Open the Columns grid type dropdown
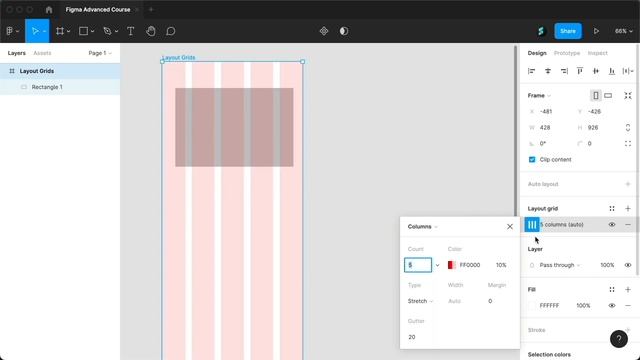Viewport: 640px width, 360px height. pyautogui.click(x=422, y=227)
